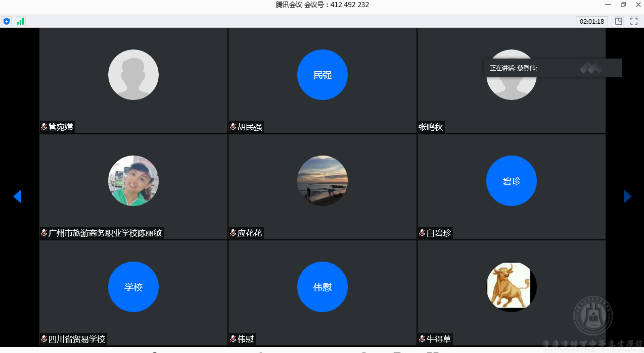The width and height of the screenshot is (644, 353).
Task: Unmute 管宛嫦's microphone icon
Action: 43,127
